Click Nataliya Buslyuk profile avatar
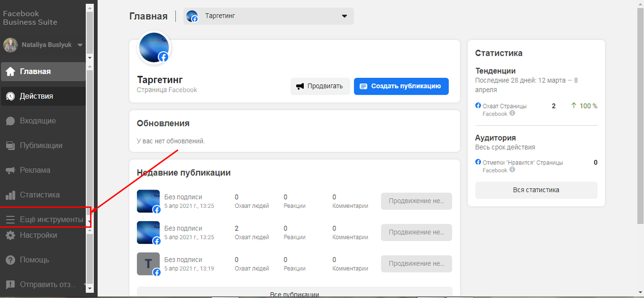The image size is (644, 298). point(10,45)
